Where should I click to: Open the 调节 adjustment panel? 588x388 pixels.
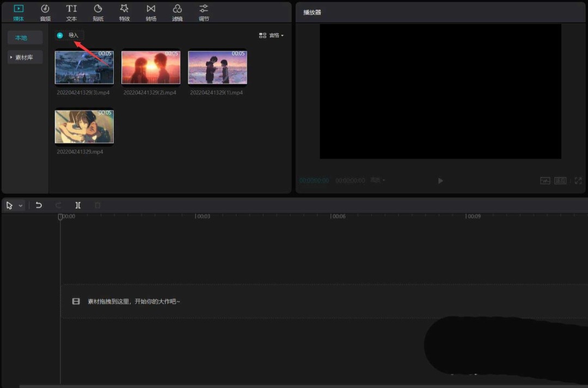(x=204, y=11)
